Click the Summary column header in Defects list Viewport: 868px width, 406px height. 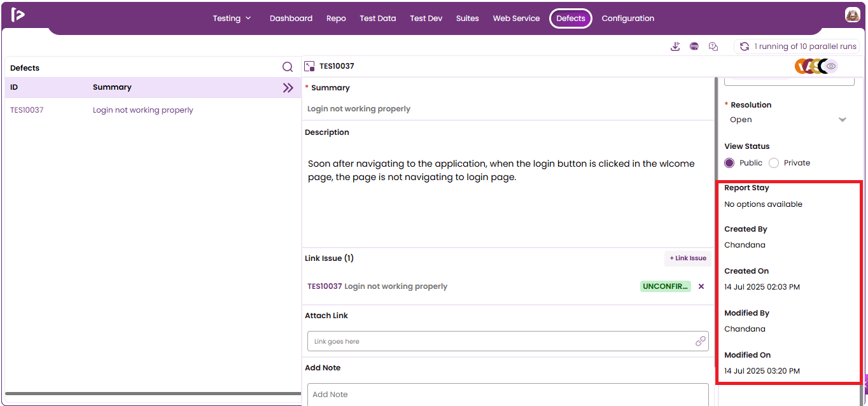pyautogui.click(x=112, y=87)
